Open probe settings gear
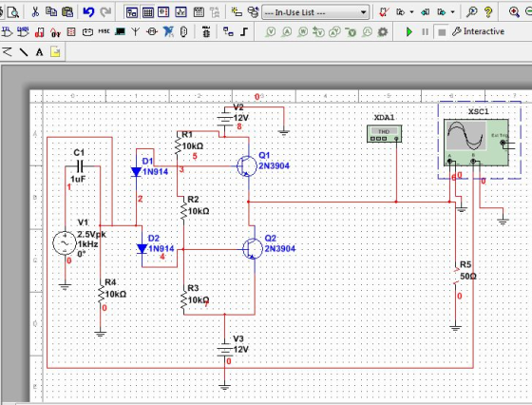Screen dimensions: 532x405 [383, 32]
